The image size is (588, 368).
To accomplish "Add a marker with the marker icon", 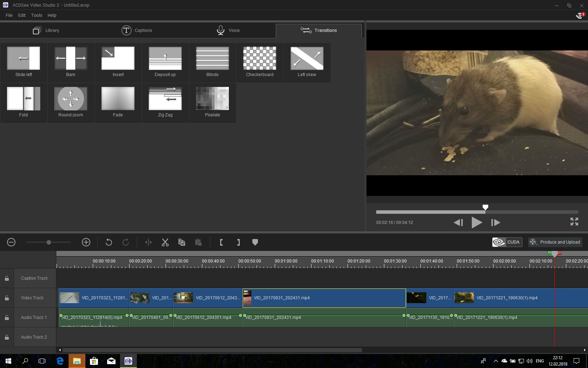I will (x=255, y=242).
